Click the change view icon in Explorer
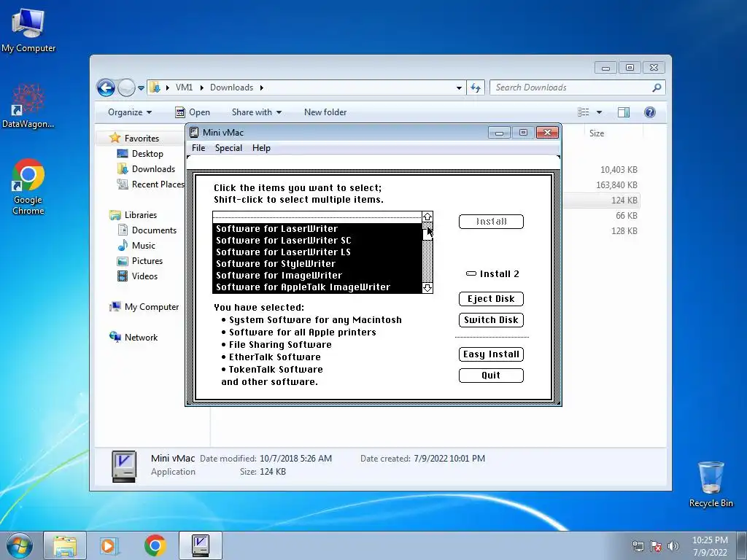Screen dimensions: 747x560 tap(583, 112)
